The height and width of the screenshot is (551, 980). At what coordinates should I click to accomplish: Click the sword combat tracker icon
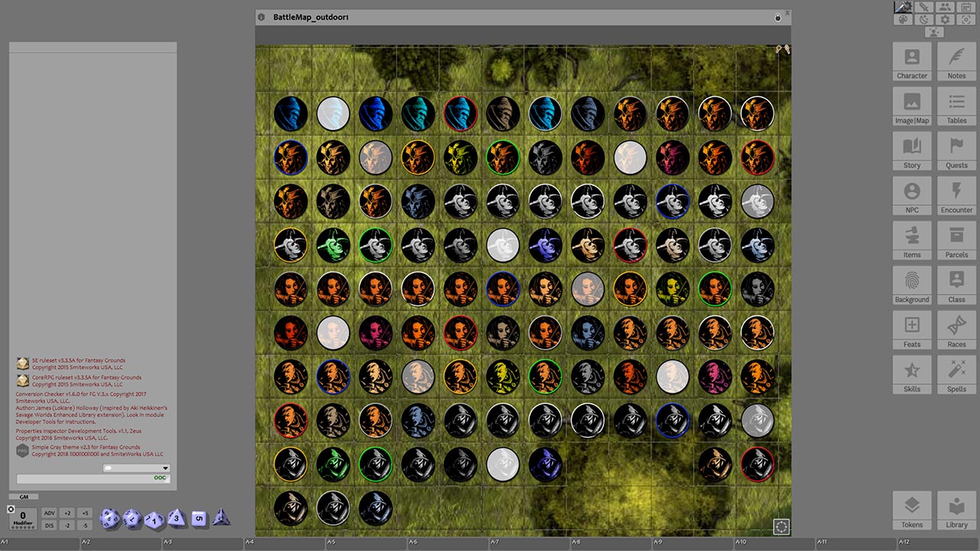[x=923, y=7]
